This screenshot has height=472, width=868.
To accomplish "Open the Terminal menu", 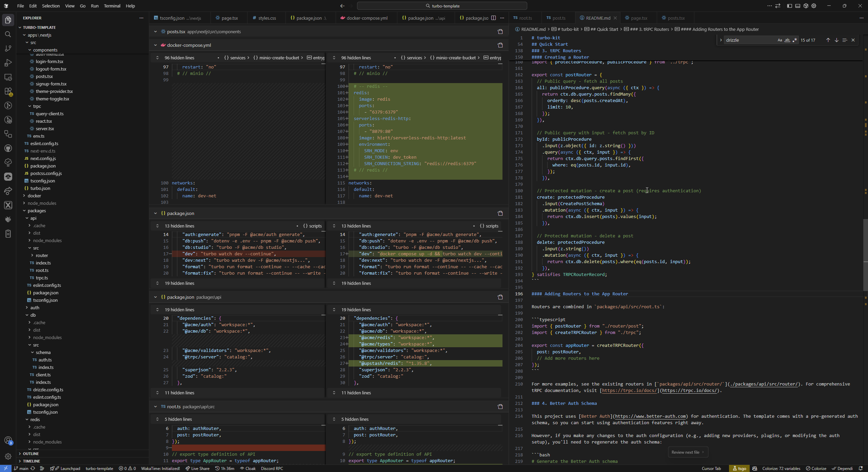I will point(112,6).
